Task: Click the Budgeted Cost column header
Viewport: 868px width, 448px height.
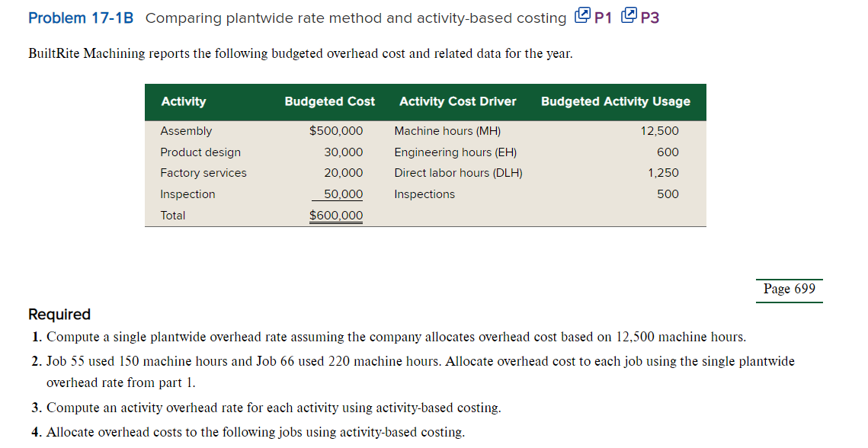Action: (329, 101)
